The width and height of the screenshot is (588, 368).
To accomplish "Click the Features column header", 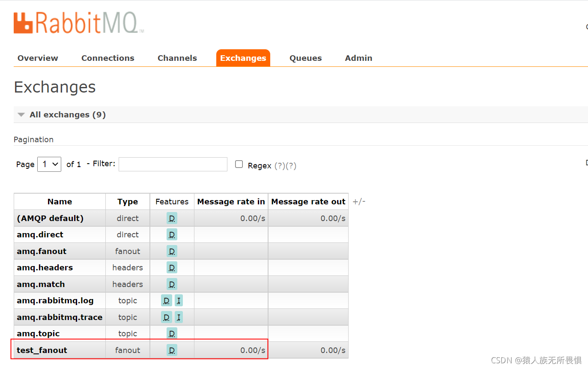I will click(172, 201).
